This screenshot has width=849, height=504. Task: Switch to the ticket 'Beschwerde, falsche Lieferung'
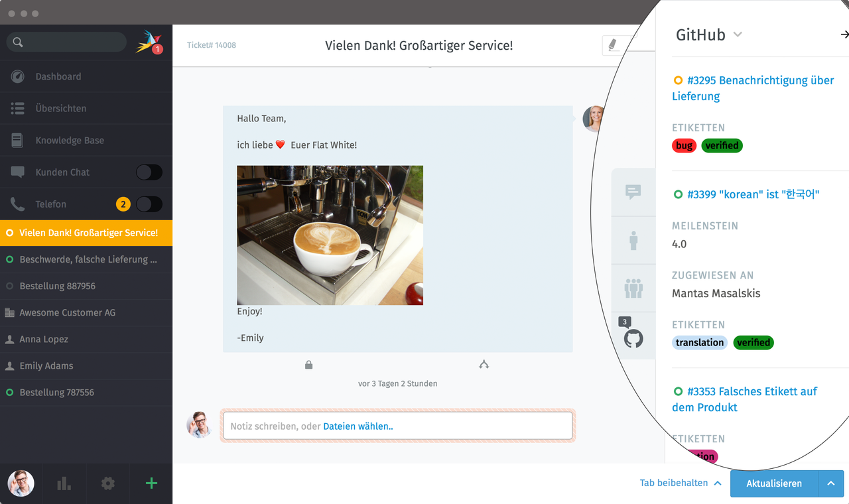(x=86, y=259)
